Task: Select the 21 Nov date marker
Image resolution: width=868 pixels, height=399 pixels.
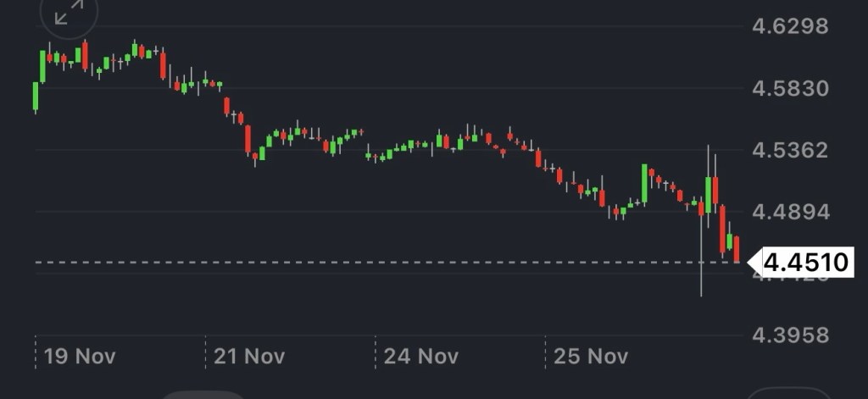Action: tap(248, 356)
